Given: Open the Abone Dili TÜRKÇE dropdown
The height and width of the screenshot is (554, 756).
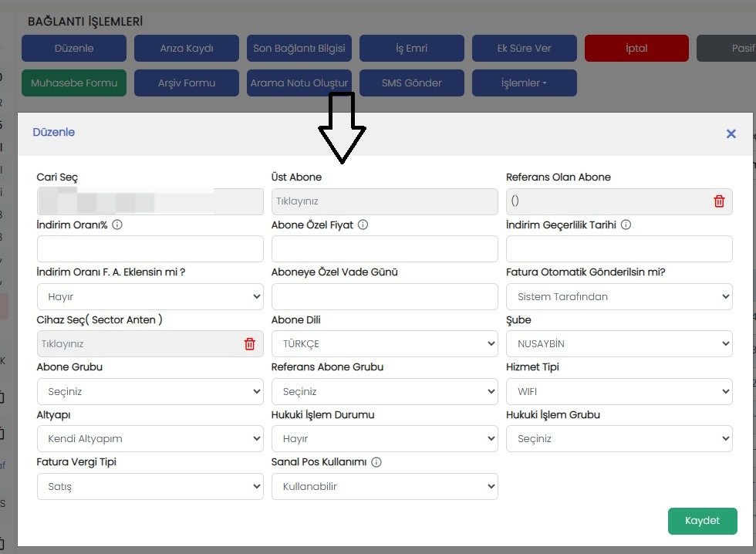Looking at the screenshot, I should coord(384,344).
